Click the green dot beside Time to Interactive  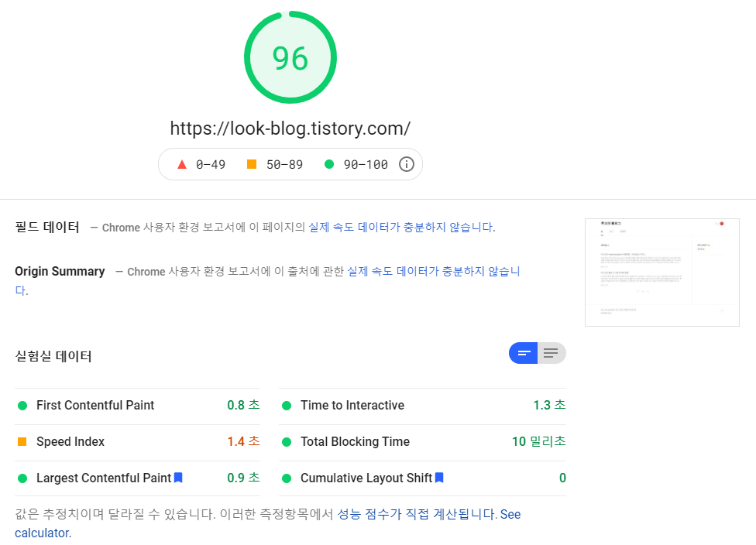tap(287, 405)
